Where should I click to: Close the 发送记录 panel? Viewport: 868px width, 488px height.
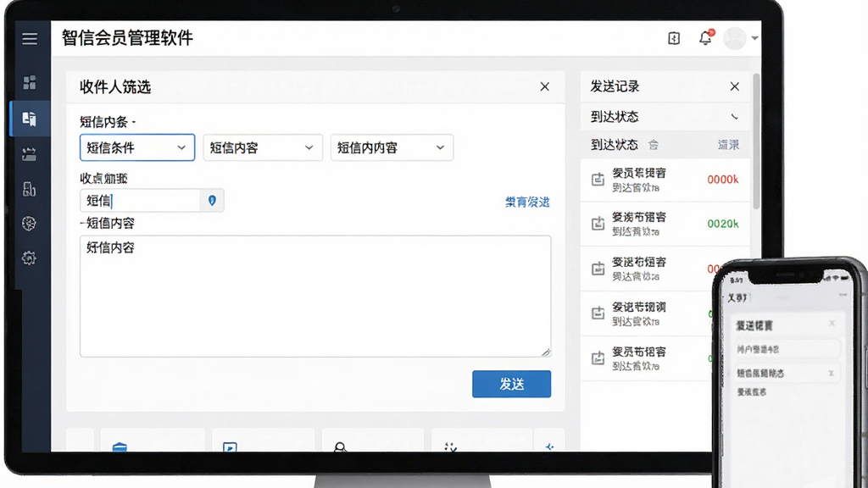tap(735, 87)
